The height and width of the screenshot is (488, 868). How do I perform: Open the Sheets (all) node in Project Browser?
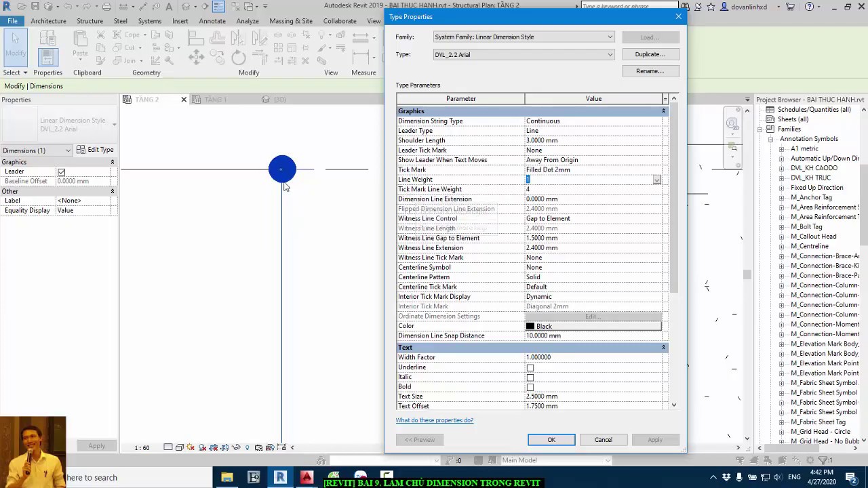(x=770, y=119)
